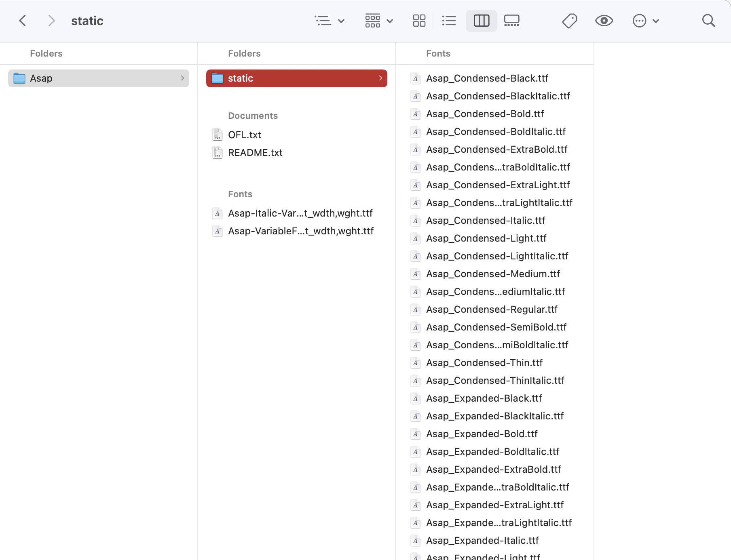The width and height of the screenshot is (731, 560).
Task: Switch to gallery view
Action: click(511, 20)
